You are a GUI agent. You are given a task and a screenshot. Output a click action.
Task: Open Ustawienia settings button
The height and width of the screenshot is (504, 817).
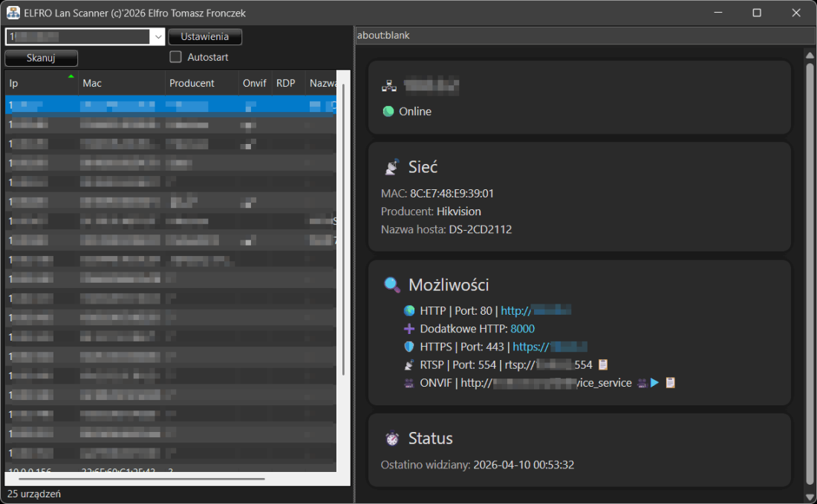tap(205, 36)
